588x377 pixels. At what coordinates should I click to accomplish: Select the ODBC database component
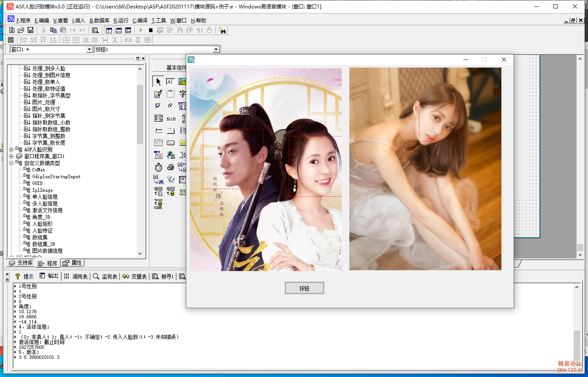[x=158, y=204]
